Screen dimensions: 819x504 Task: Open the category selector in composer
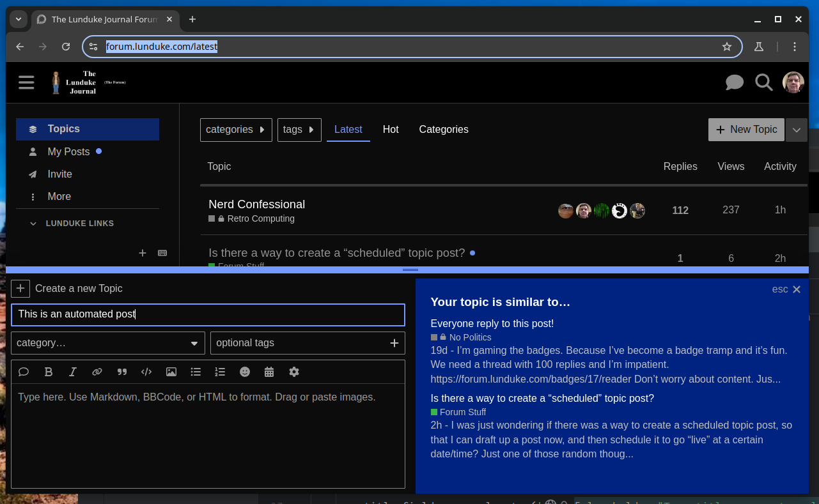[x=108, y=343]
